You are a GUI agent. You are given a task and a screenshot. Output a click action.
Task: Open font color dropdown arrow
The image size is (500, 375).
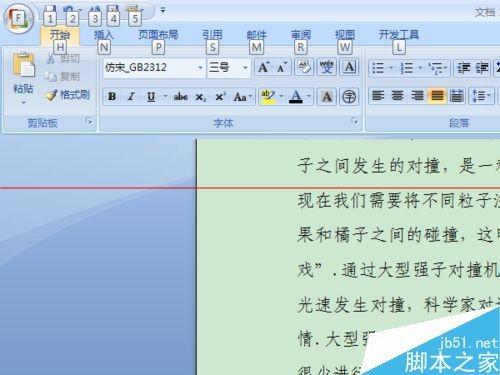[309, 97]
